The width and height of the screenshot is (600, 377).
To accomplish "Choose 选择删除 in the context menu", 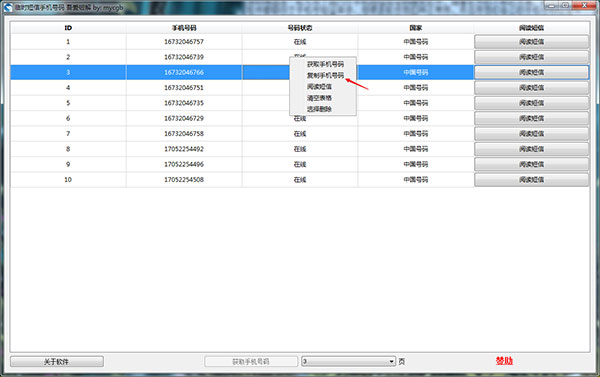I will (x=319, y=109).
